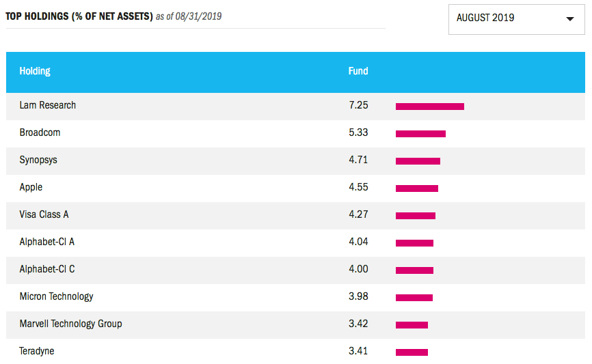Image resolution: width=592 pixels, height=364 pixels.
Task: Click Marvell Technology Group holding
Action: tap(70, 324)
